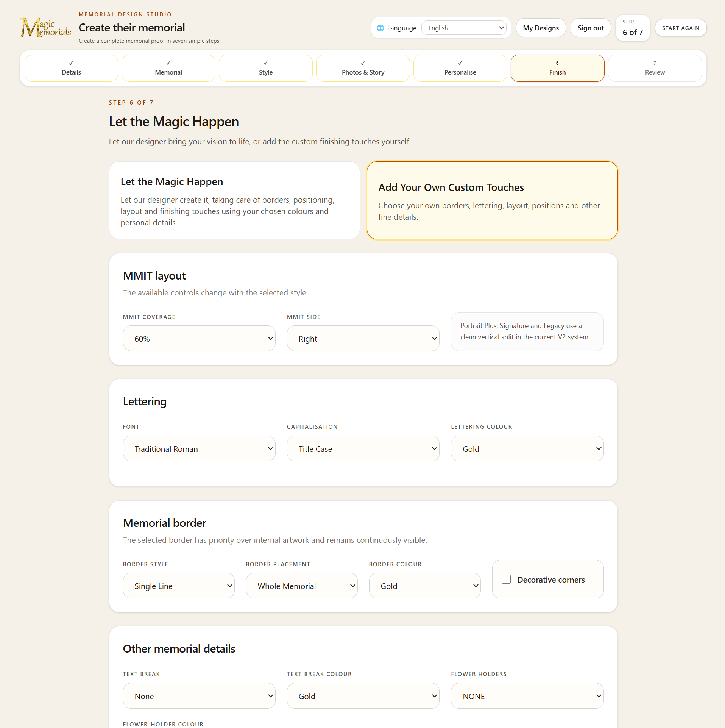This screenshot has height=728, width=725.
Task: Go to the Memorial step tab
Action: [168, 68]
